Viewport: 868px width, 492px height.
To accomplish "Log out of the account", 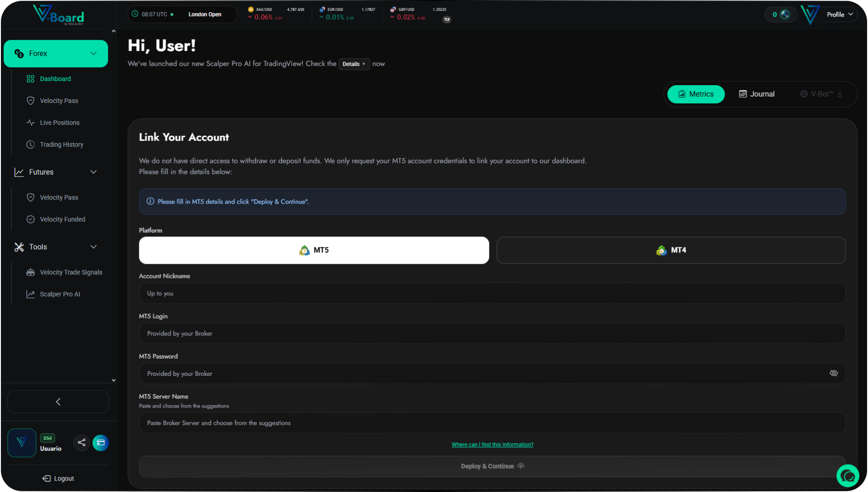I will point(58,478).
